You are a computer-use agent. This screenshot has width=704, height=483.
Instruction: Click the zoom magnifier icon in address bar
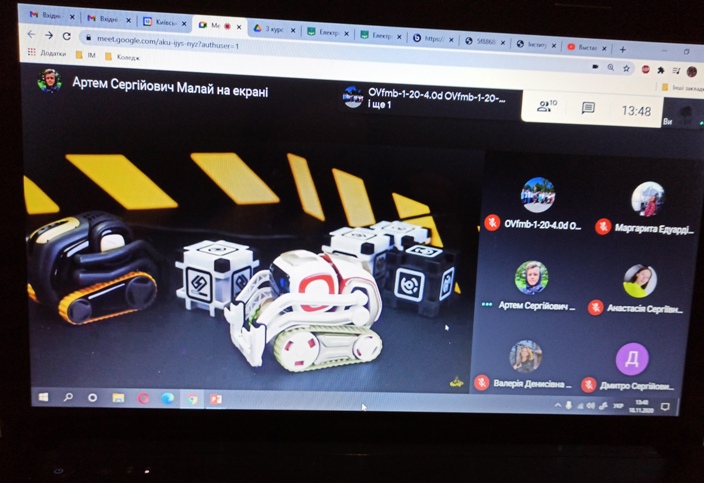[611, 67]
